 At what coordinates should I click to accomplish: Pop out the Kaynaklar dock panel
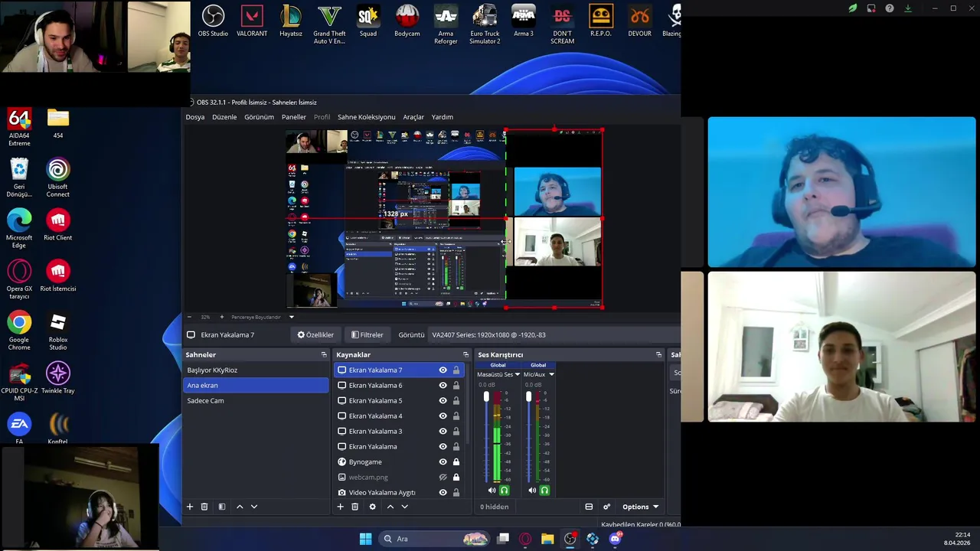tap(465, 354)
